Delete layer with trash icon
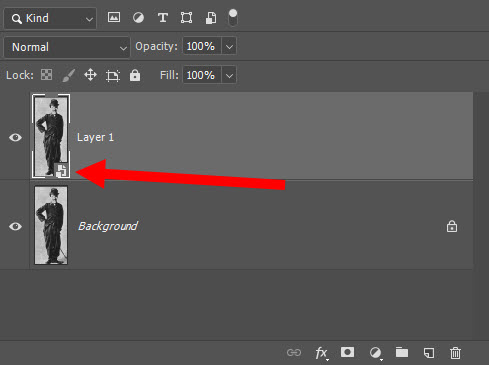Viewport: 489px width, 365px height. click(x=455, y=353)
